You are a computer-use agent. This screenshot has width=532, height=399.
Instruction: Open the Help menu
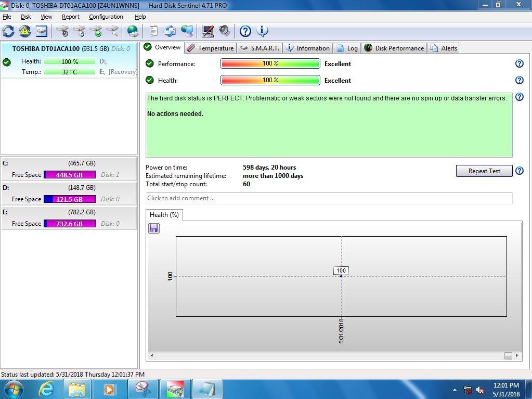click(140, 17)
